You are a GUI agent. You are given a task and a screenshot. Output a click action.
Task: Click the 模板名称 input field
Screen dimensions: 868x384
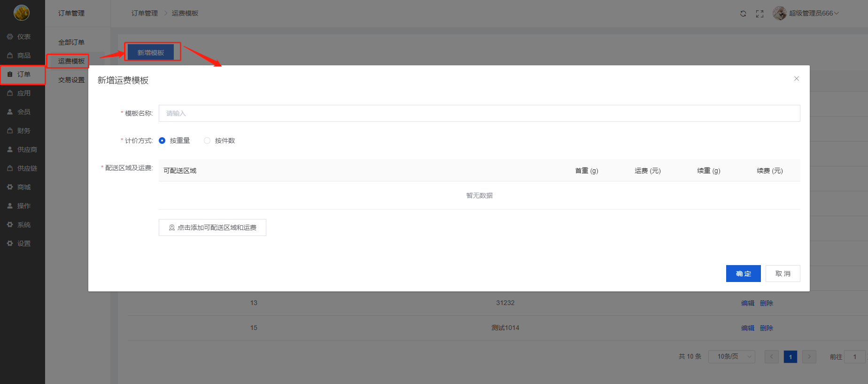pyautogui.click(x=480, y=113)
